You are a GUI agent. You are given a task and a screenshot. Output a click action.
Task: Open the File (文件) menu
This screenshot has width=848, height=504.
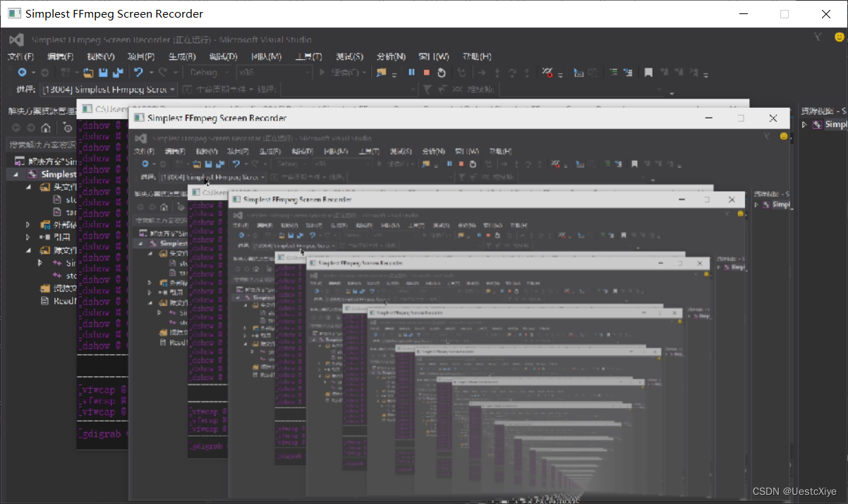[20, 56]
